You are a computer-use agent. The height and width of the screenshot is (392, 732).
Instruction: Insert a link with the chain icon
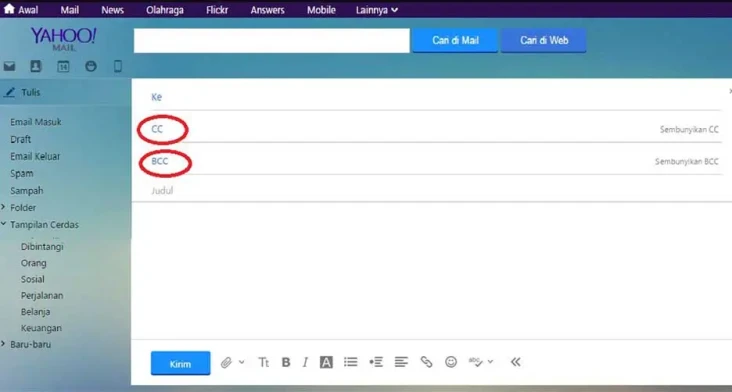[426, 362]
